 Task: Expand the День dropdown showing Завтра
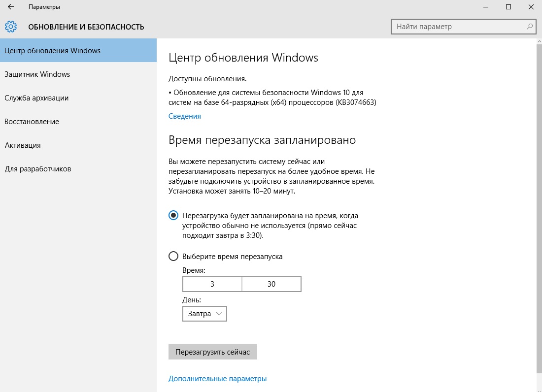(204, 314)
